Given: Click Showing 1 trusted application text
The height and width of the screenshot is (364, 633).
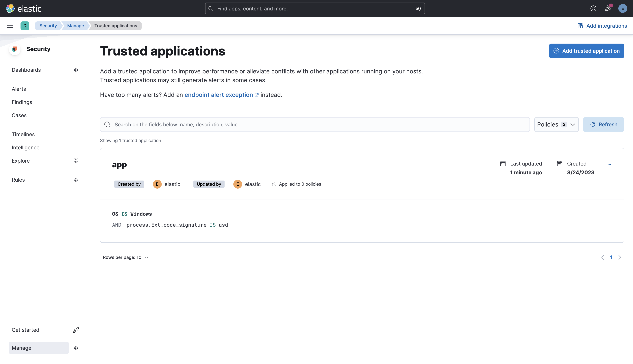Looking at the screenshot, I should point(130,140).
